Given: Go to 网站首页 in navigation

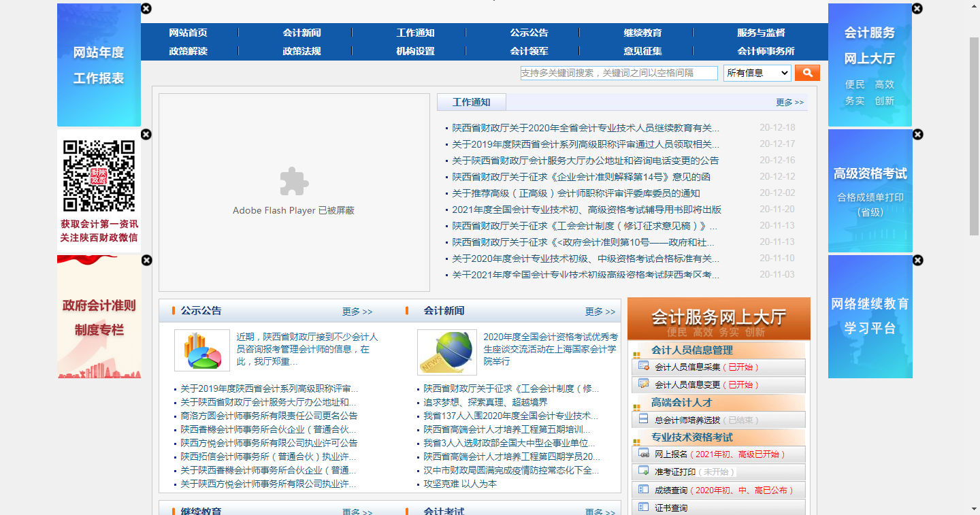Looking at the screenshot, I should point(189,33).
